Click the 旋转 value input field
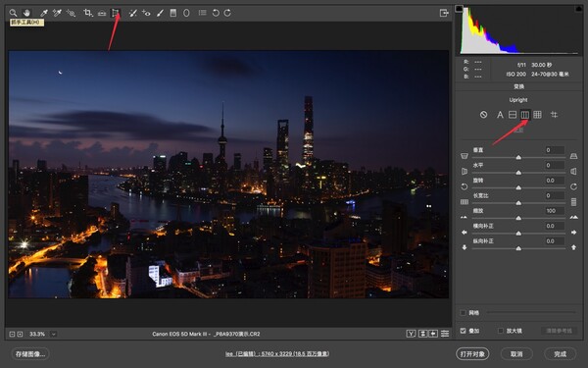Viewport: 588px width, 368px height. pos(555,181)
